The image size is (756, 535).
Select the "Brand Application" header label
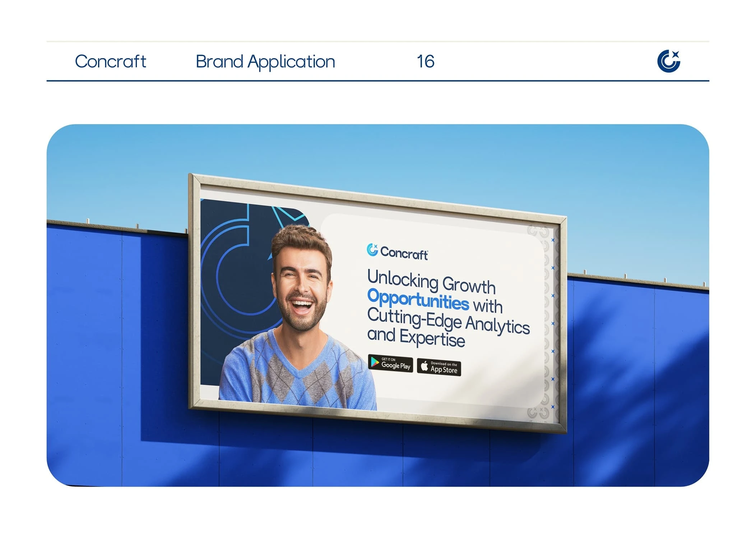coord(265,61)
